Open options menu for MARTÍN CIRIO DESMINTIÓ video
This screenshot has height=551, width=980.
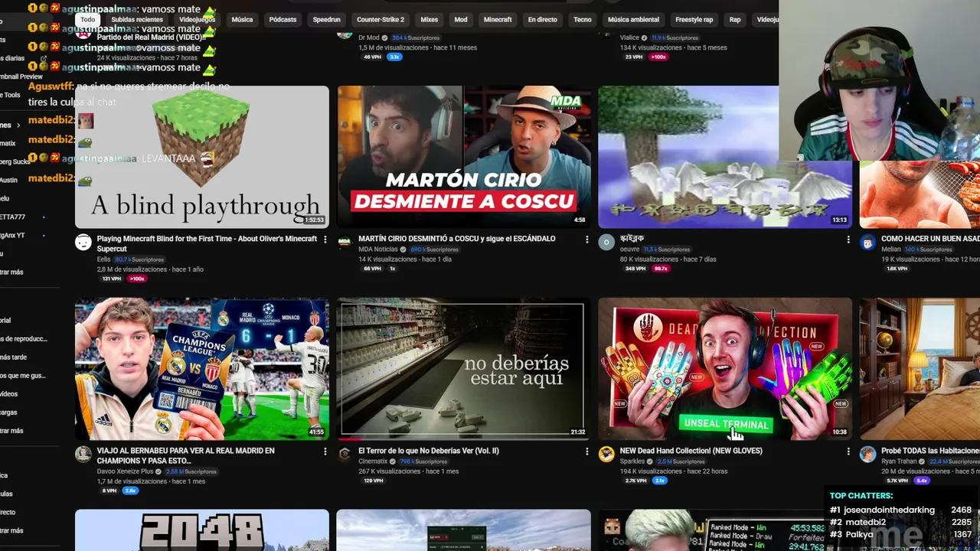(586, 240)
